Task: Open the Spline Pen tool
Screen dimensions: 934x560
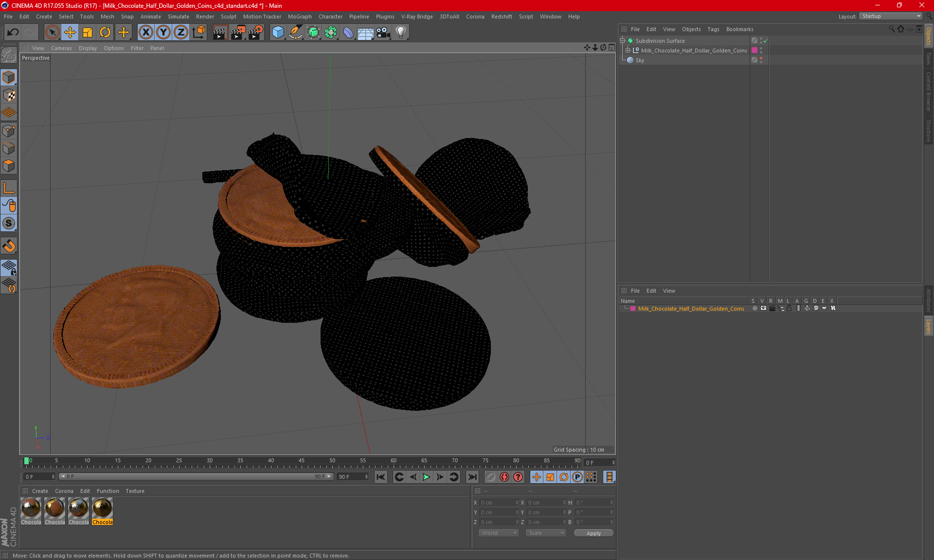Action: pyautogui.click(x=295, y=32)
